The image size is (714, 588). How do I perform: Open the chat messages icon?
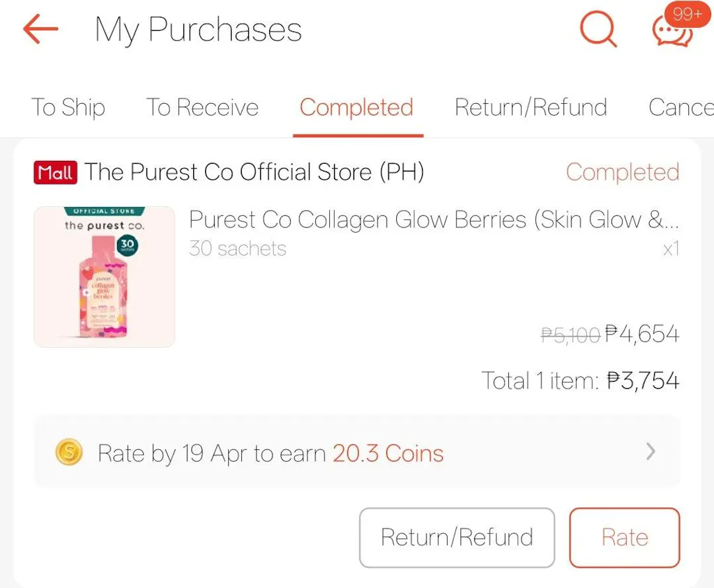click(x=671, y=32)
